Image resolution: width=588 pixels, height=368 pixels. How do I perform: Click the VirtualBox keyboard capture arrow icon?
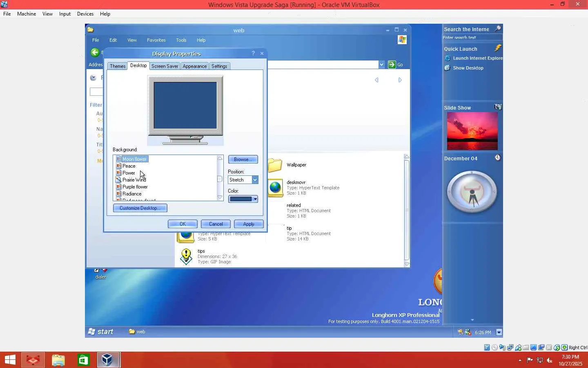pos(565,348)
